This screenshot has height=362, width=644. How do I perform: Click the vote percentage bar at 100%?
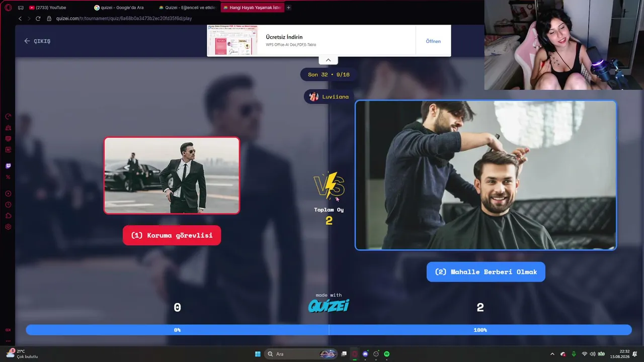(480, 330)
